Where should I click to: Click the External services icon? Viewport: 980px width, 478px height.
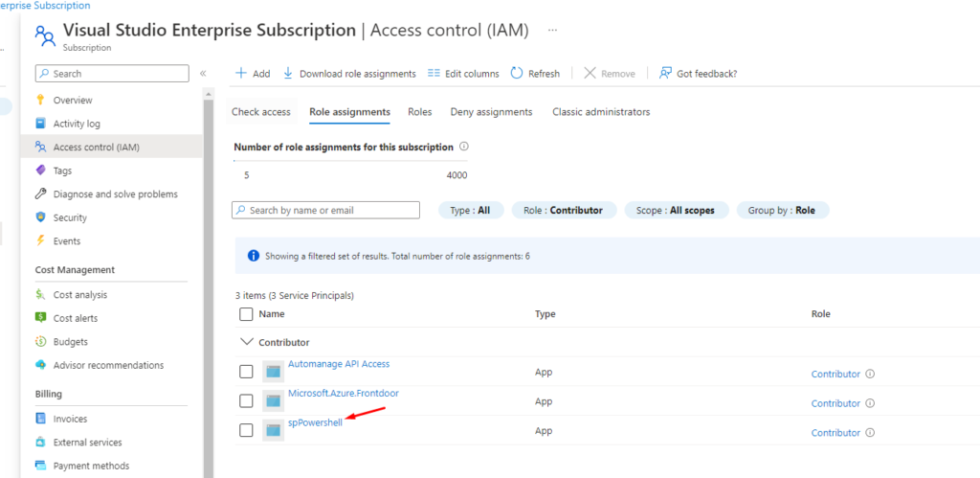click(x=40, y=443)
